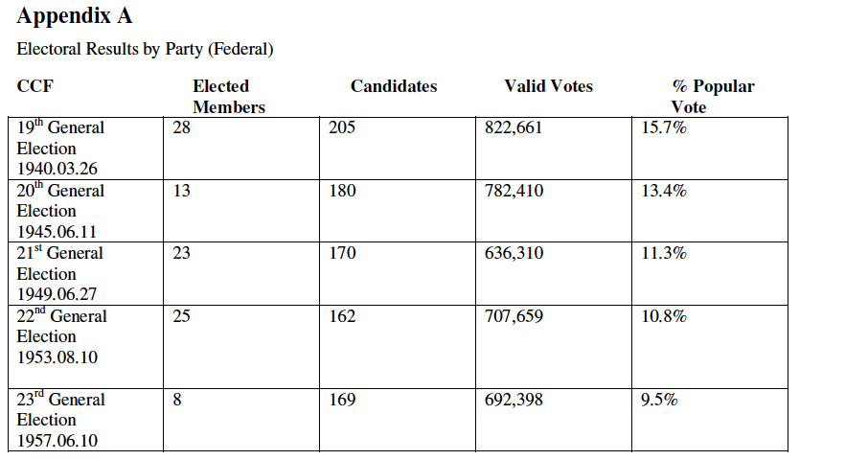
Task: Click the Valid Votes column header
Action: coord(548,86)
